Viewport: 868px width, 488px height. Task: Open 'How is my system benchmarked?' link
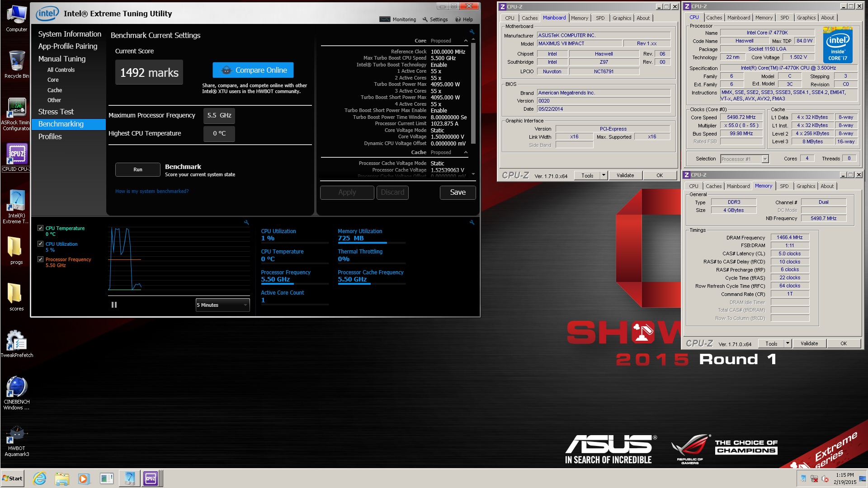coord(152,191)
